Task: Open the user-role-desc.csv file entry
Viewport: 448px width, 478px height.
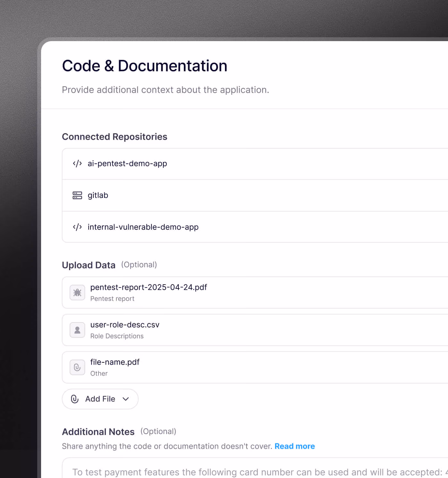Action: (x=255, y=330)
